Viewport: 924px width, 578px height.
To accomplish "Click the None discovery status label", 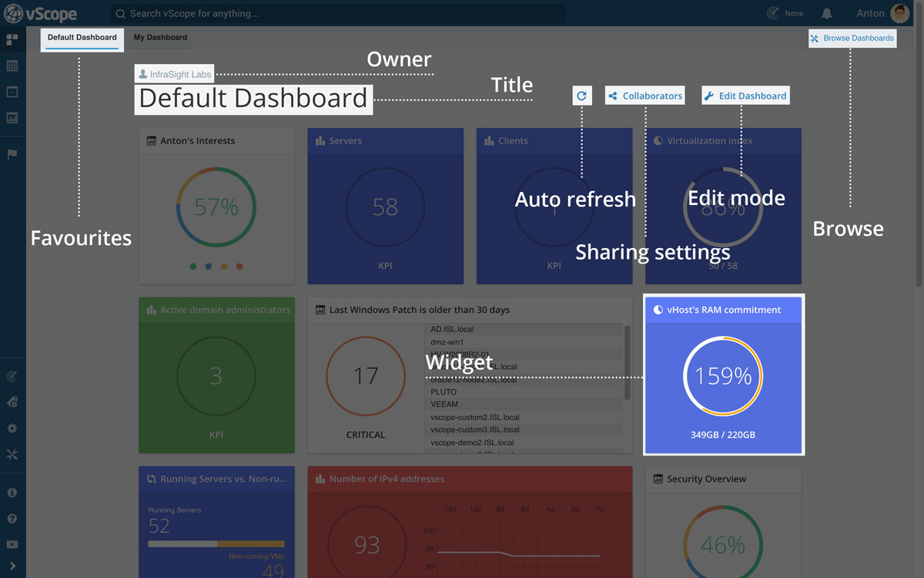I will 794,13.
